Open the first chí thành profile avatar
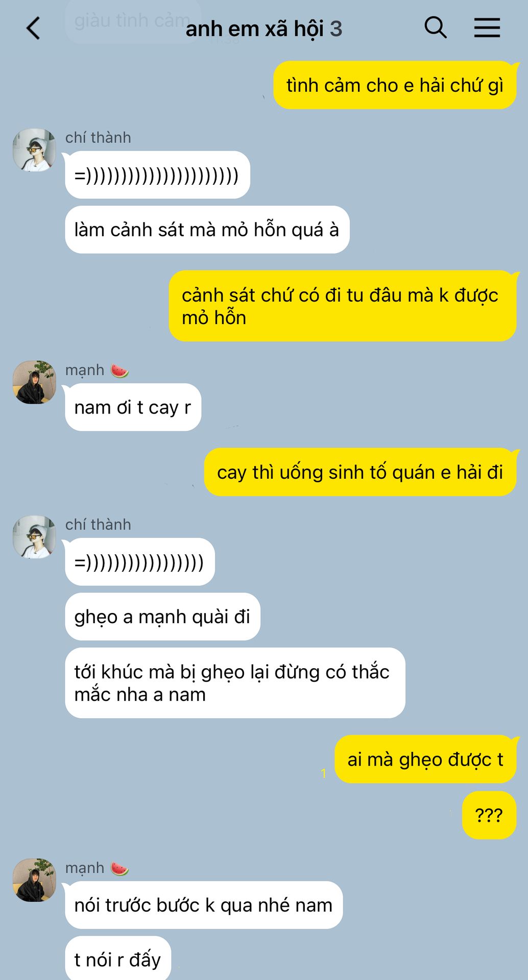The height and width of the screenshot is (980, 528). [x=34, y=150]
